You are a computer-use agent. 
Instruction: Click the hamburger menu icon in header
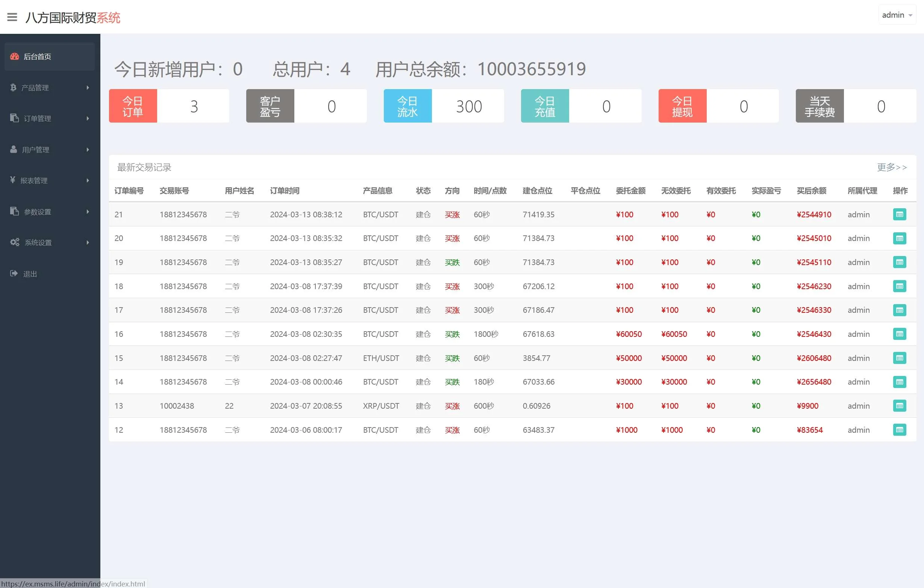(x=12, y=17)
